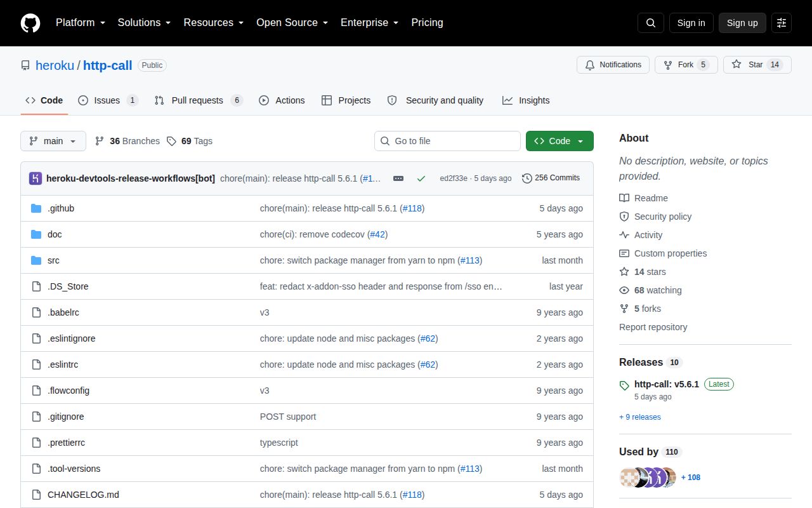Click the tag icon next to 69 Tags

171,141
